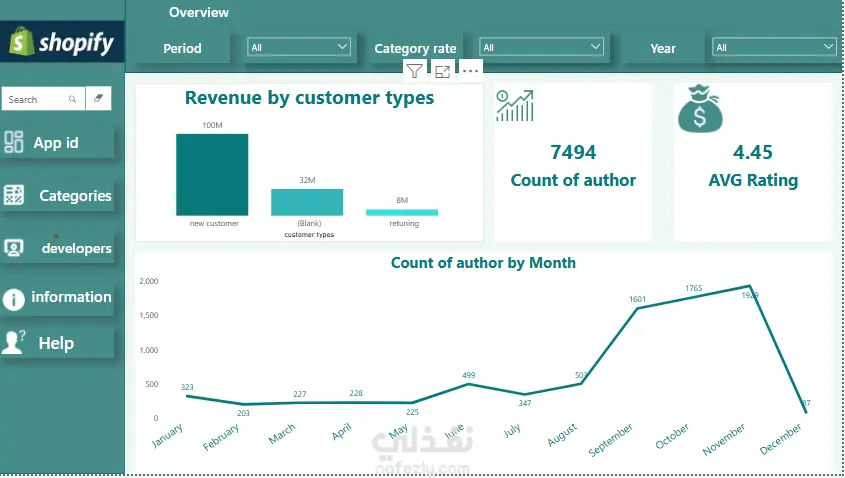Image resolution: width=845 pixels, height=478 pixels.
Task: Click the search magnifier icon
Action: [72, 99]
